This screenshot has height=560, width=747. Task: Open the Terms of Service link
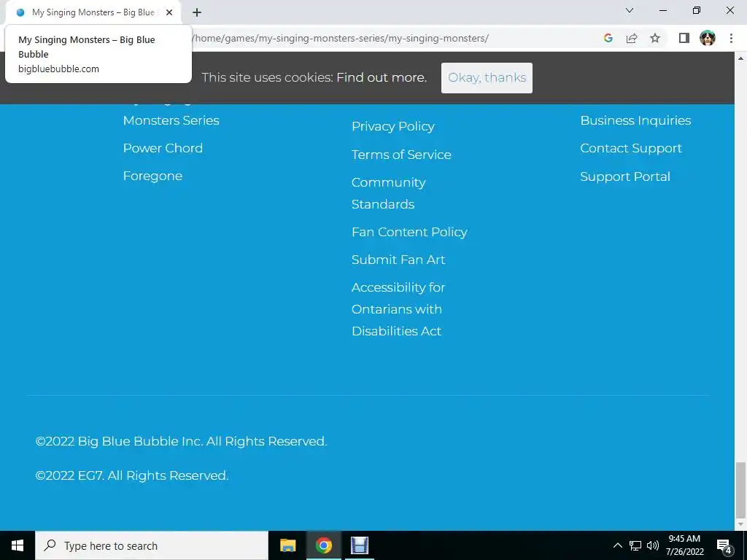(x=401, y=155)
